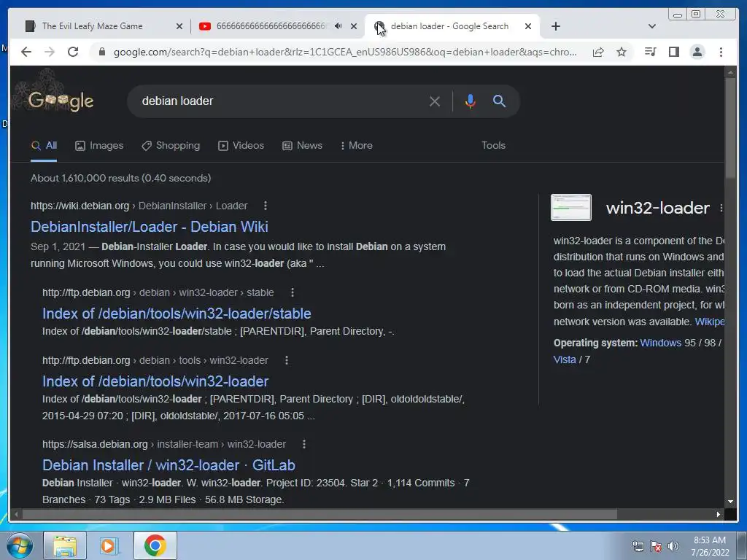This screenshot has width=747, height=560.
Task: Submit search with magnifier icon
Action: coord(499,101)
